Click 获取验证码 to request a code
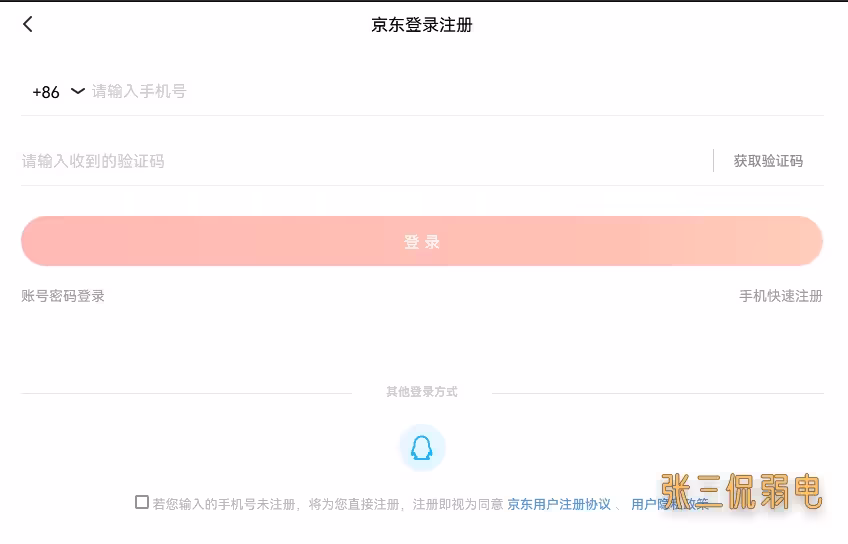Screen dimensions: 848x544 [768, 161]
